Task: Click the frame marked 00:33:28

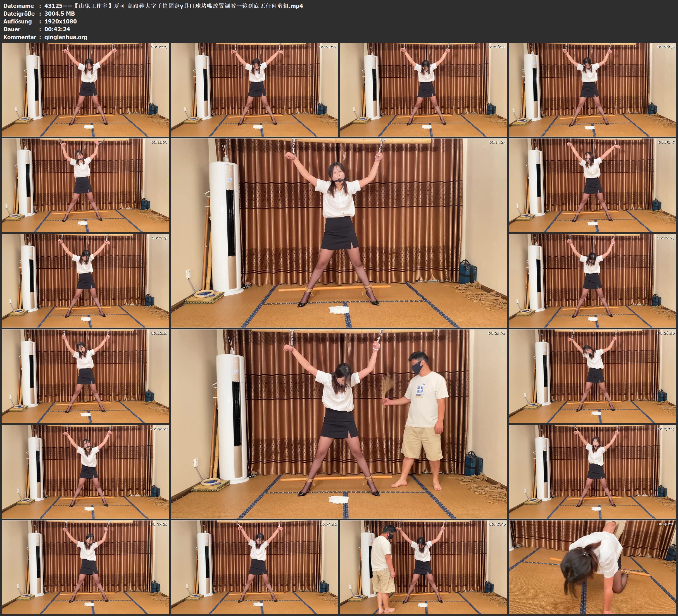Action: pos(85,567)
